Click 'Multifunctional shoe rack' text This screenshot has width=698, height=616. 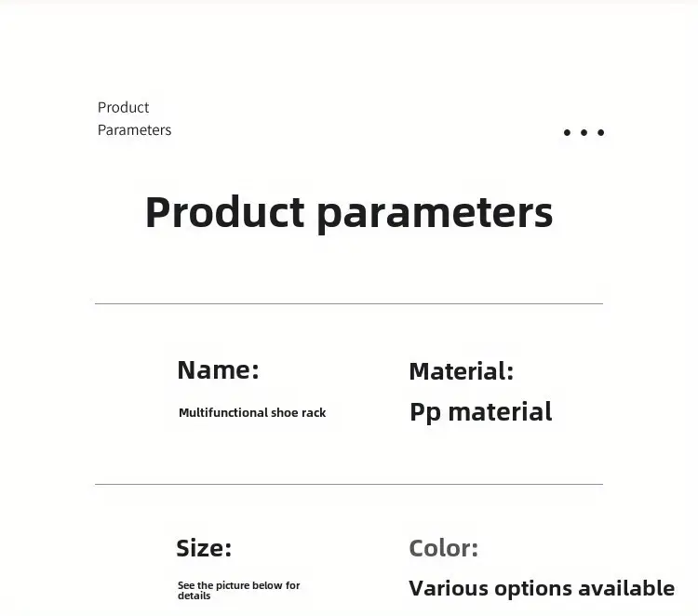tap(252, 412)
